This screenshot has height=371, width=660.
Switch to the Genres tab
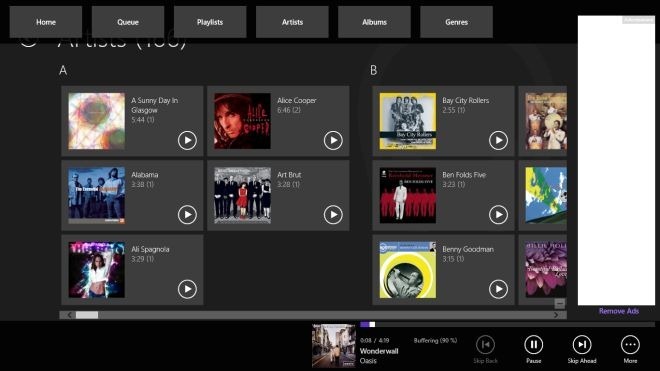click(456, 22)
